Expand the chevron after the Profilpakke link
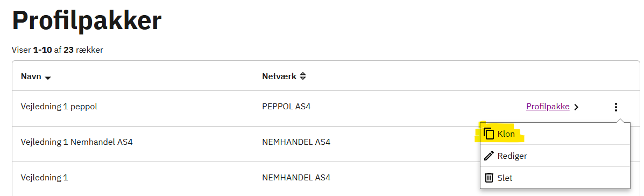This screenshot has width=644, height=196. coord(576,107)
